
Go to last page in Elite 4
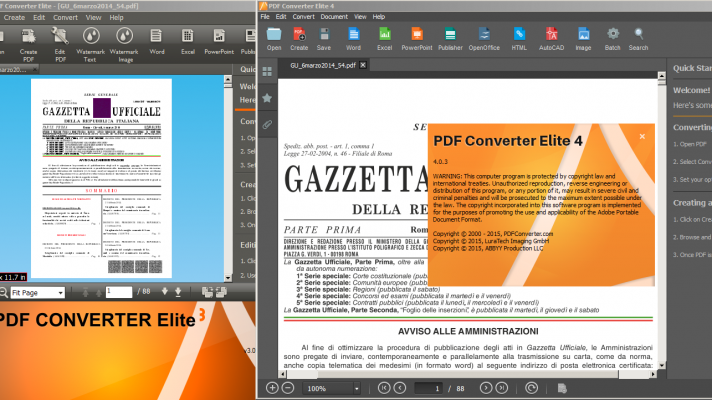(x=502, y=388)
